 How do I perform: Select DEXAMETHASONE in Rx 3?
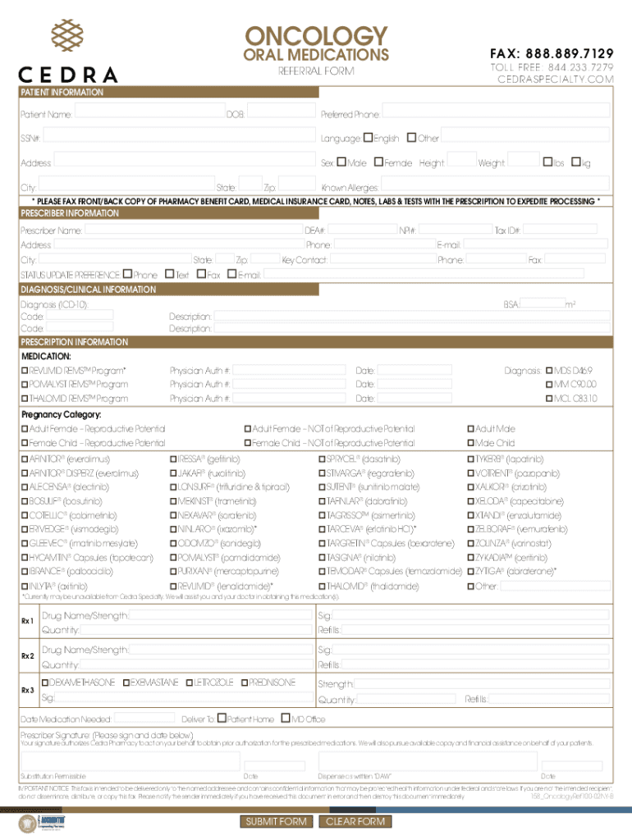[45, 682]
